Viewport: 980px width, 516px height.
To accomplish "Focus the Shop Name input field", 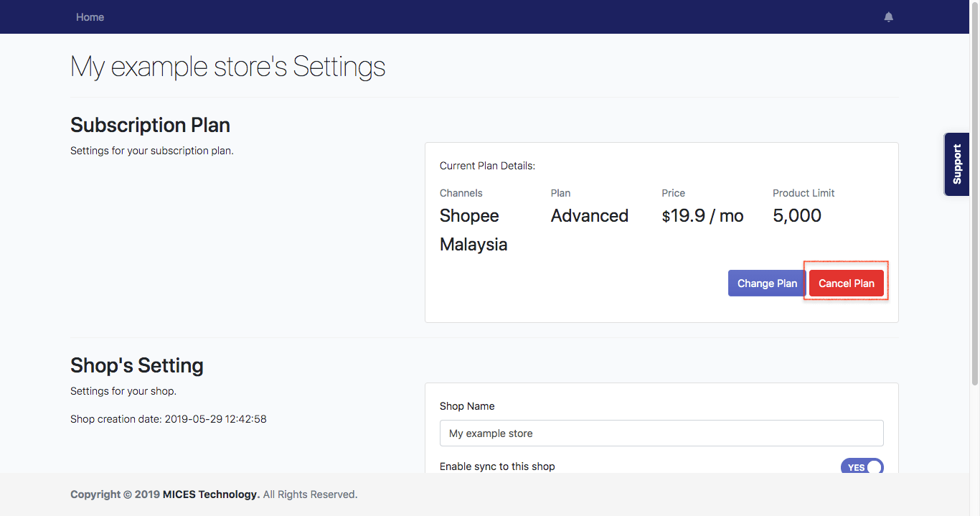I will (x=661, y=433).
